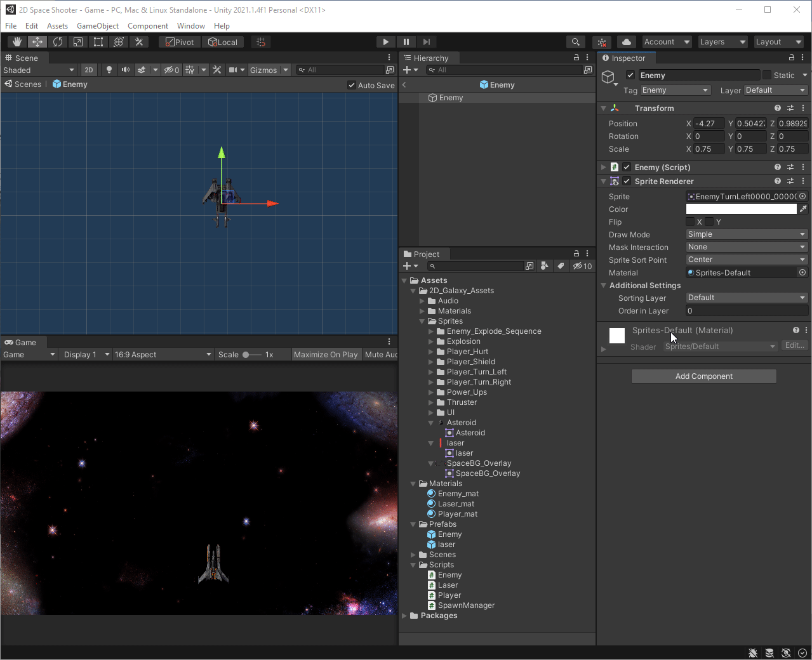Open the GameObject menu
This screenshot has height=660, width=812.
pos(97,26)
